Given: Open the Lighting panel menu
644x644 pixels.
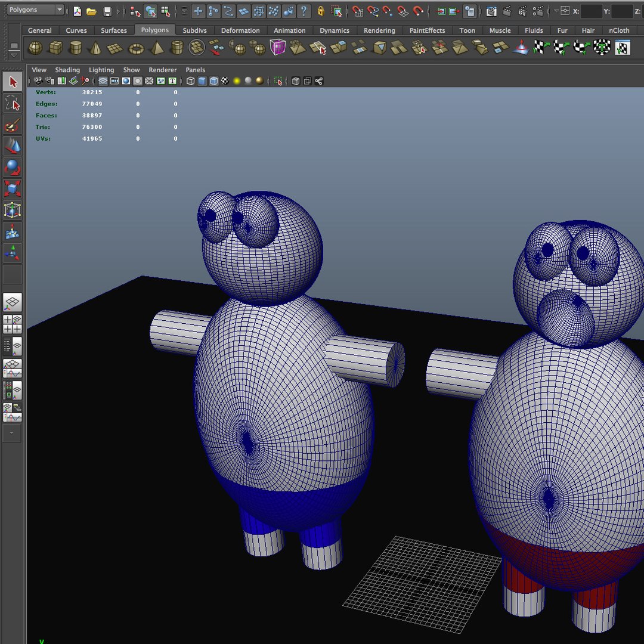Looking at the screenshot, I should tap(101, 70).
